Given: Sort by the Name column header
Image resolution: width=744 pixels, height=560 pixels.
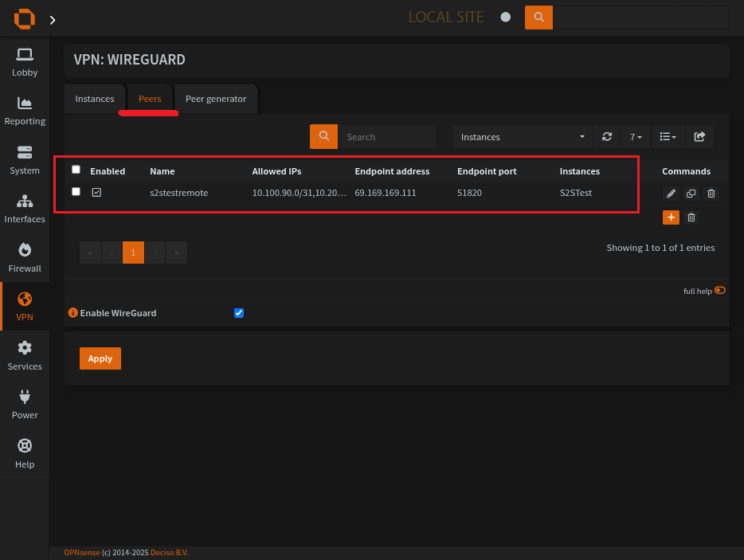Looking at the screenshot, I should click(x=163, y=171).
